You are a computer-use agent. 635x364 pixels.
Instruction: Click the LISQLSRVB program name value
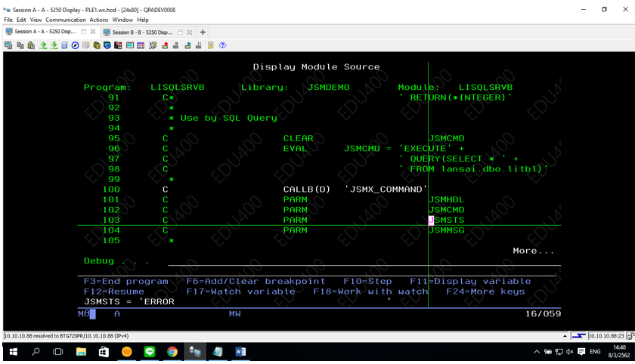[178, 88]
